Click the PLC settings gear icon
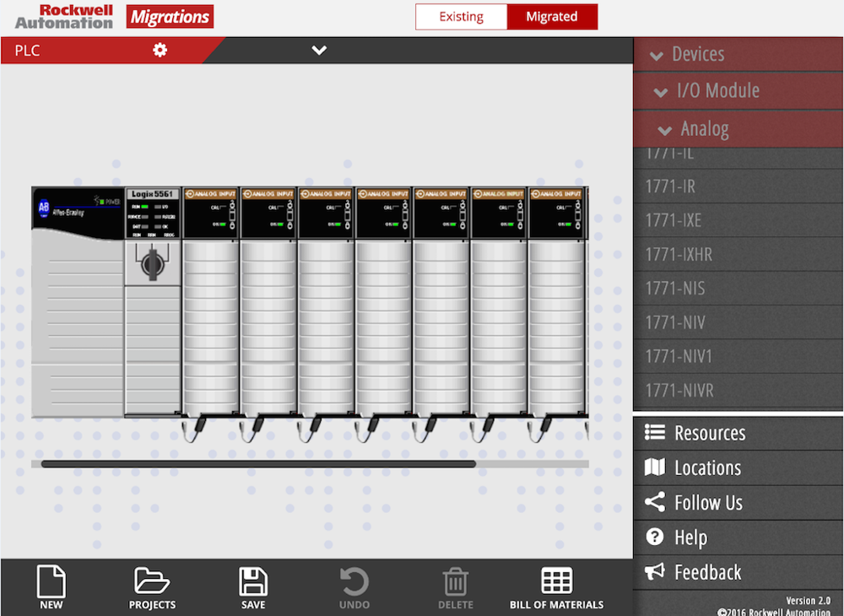844x616 pixels. tap(160, 51)
